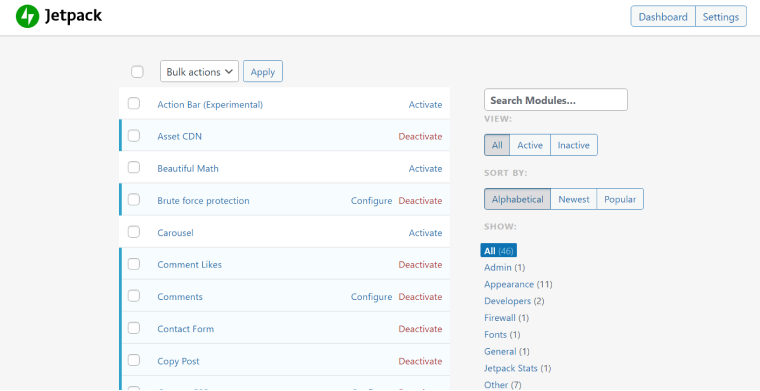Deactivate the Comment Likes module

click(420, 265)
